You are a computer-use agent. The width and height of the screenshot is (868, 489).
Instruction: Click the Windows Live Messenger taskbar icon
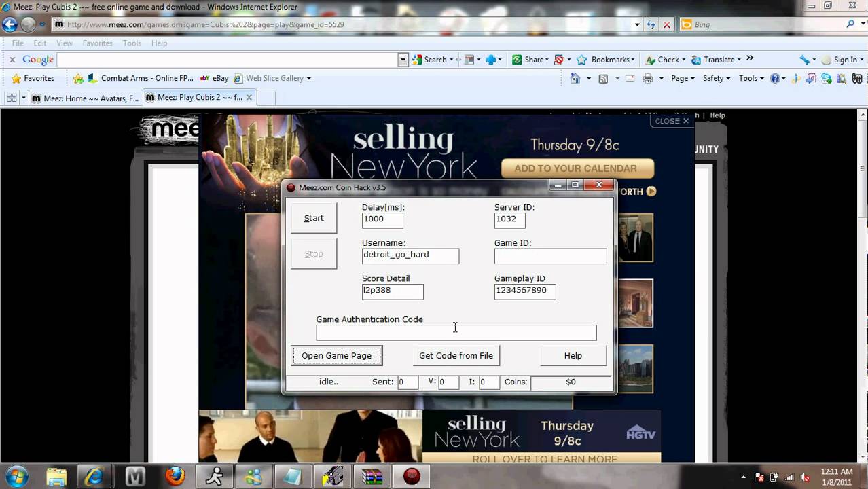pyautogui.click(x=253, y=476)
